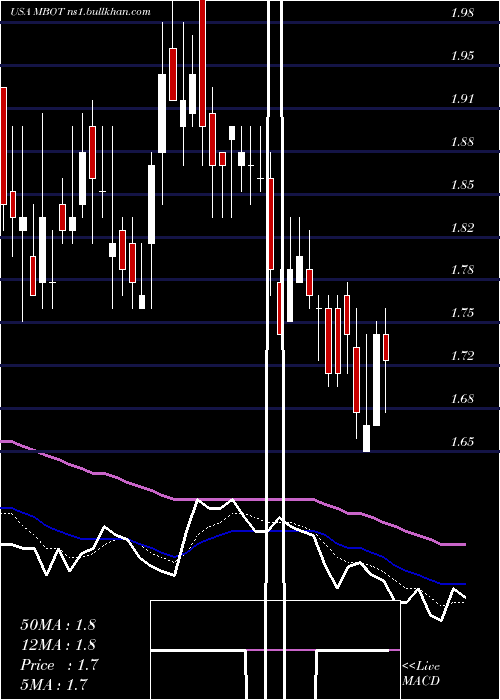Click the 1.82 price axis label
500x700 pixels.
(x=462, y=228)
